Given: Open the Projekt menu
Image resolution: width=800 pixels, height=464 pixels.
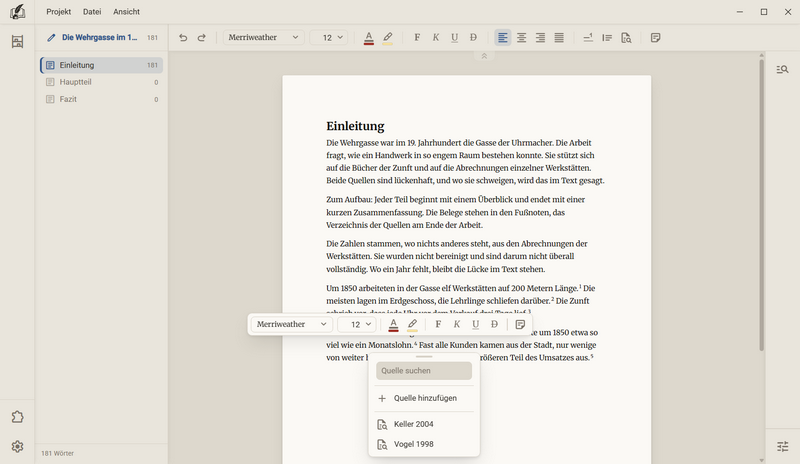Looking at the screenshot, I should pyautogui.click(x=59, y=12).
